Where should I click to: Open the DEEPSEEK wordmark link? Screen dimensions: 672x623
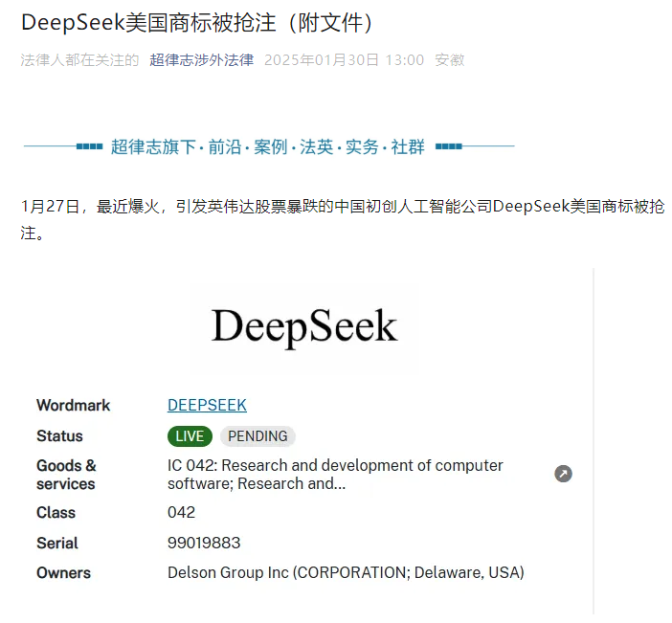pyautogui.click(x=207, y=405)
